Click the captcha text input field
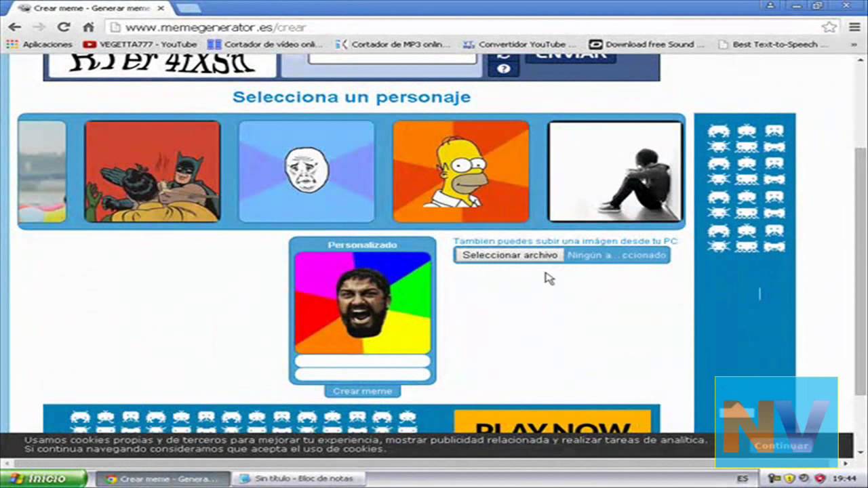868x488 pixels. pos(393,58)
